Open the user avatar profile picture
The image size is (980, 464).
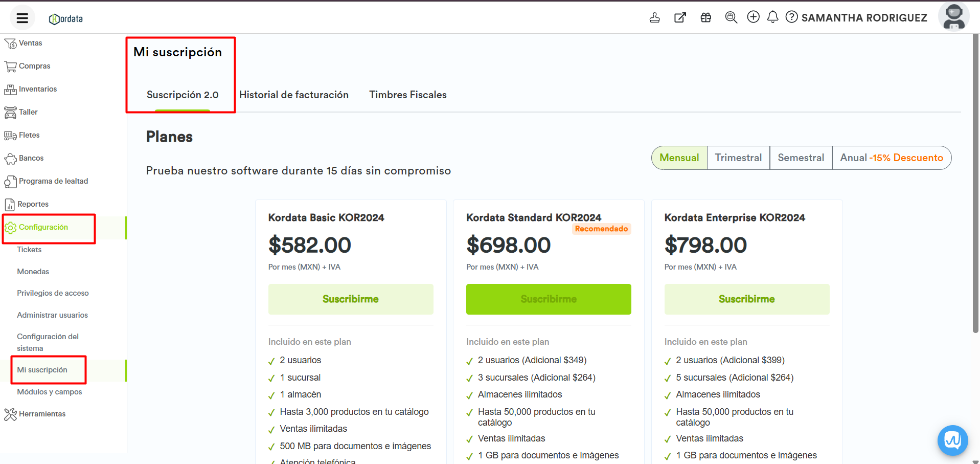[x=954, y=17]
